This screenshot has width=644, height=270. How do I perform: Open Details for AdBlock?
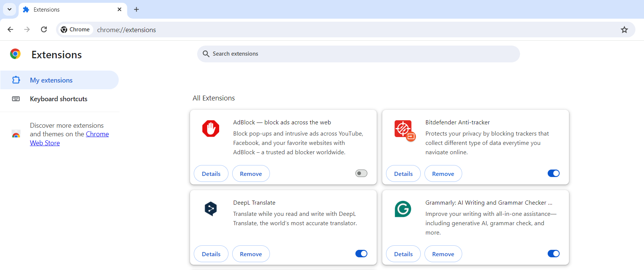pos(211,174)
